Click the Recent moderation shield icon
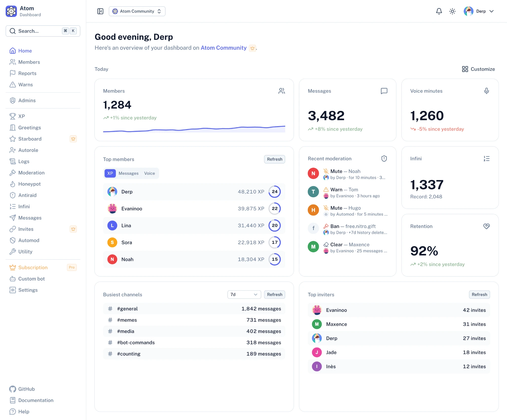This screenshot has width=507, height=420. (x=384, y=159)
